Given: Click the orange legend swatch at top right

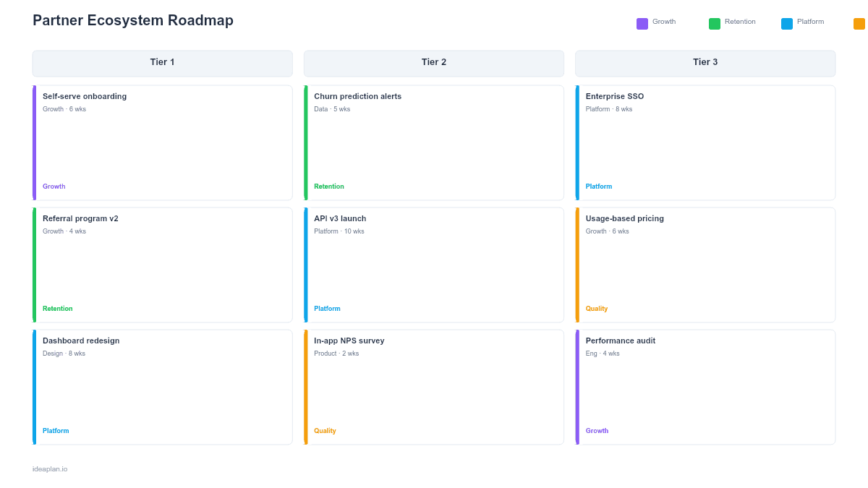Looking at the screenshot, I should (858, 22).
